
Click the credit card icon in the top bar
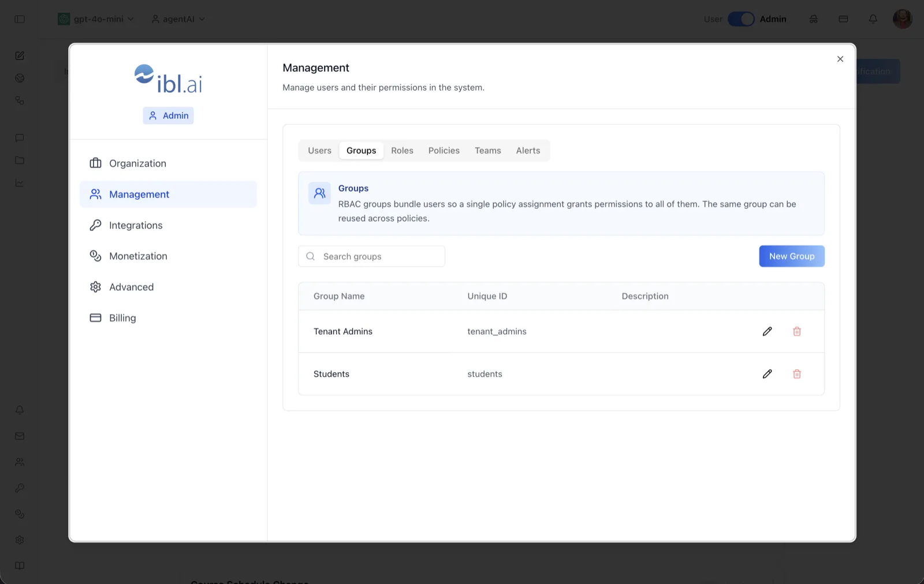coord(843,19)
